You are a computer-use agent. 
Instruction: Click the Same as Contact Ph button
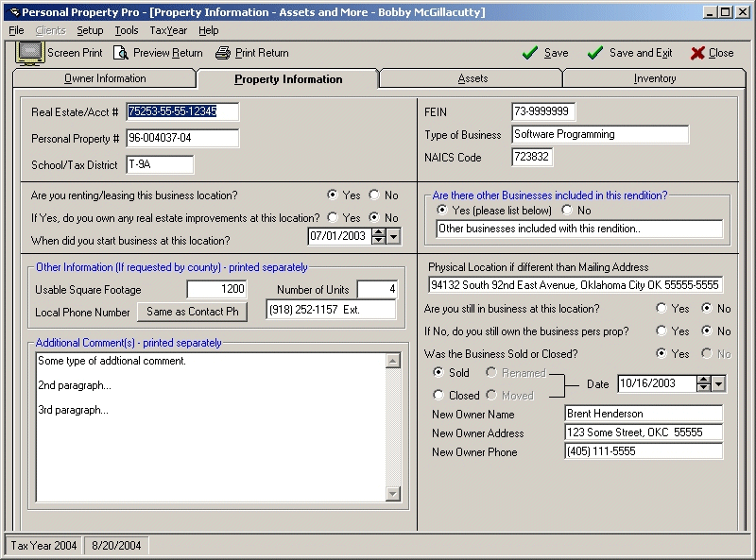(193, 312)
